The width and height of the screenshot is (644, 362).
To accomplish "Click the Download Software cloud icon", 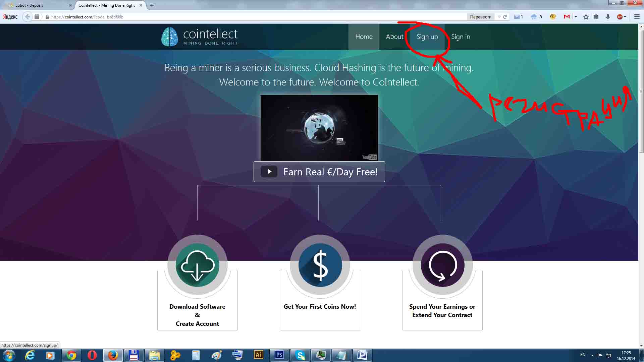I will point(198,265).
